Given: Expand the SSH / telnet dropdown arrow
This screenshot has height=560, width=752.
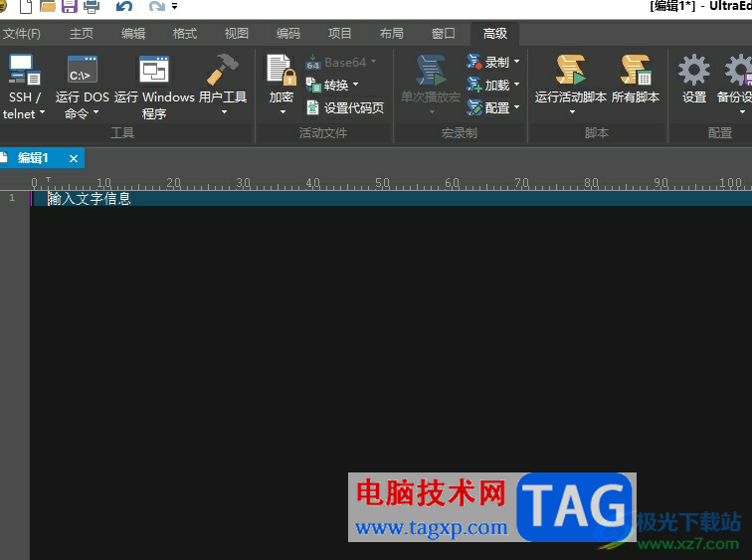Looking at the screenshot, I should [x=42, y=113].
